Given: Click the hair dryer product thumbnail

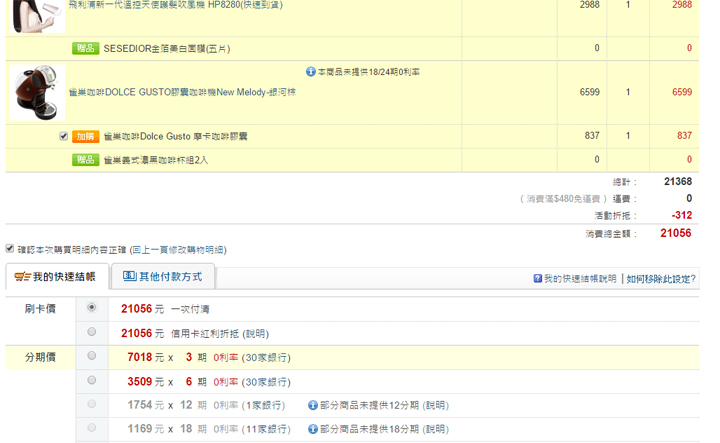Looking at the screenshot, I should tap(37, 16).
